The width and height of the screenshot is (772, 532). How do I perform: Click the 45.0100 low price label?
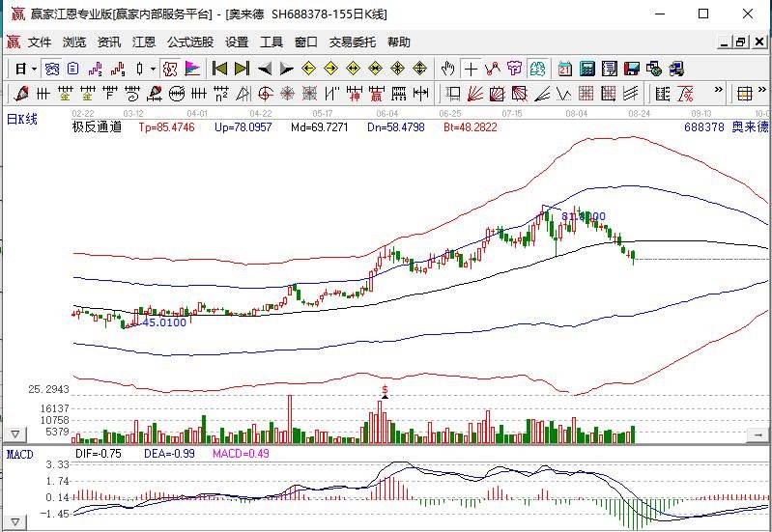tap(164, 322)
